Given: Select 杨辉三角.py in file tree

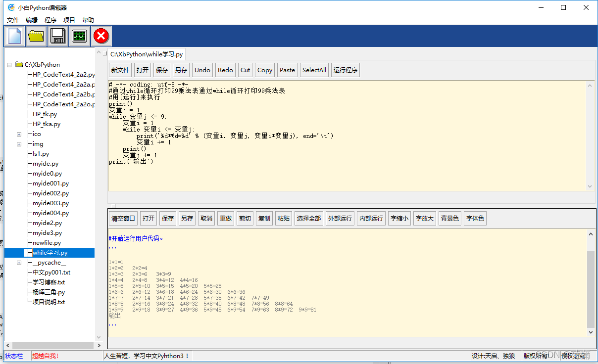Looking at the screenshot, I should (49, 292).
